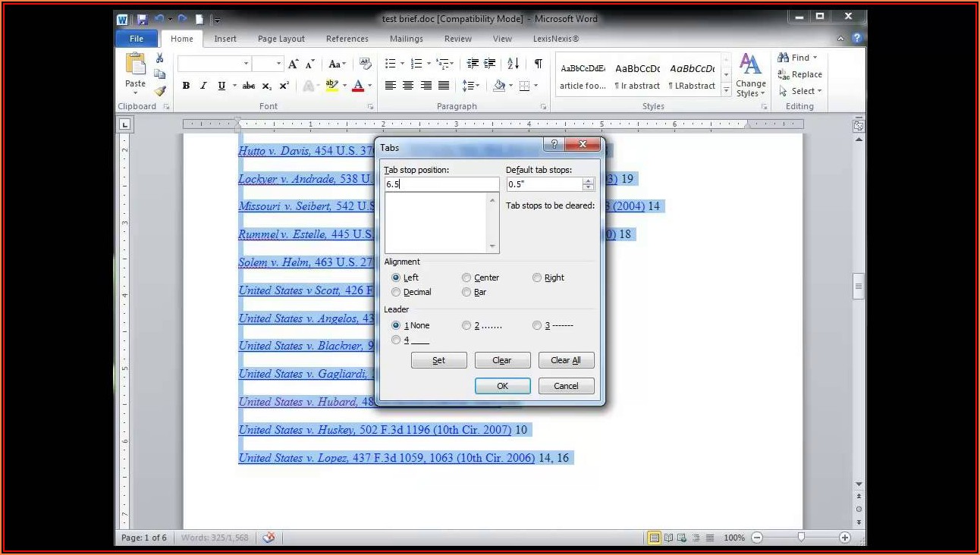Open the Mailings ribbon tab
Screen dimensions: 980x555
pyautogui.click(x=406, y=39)
